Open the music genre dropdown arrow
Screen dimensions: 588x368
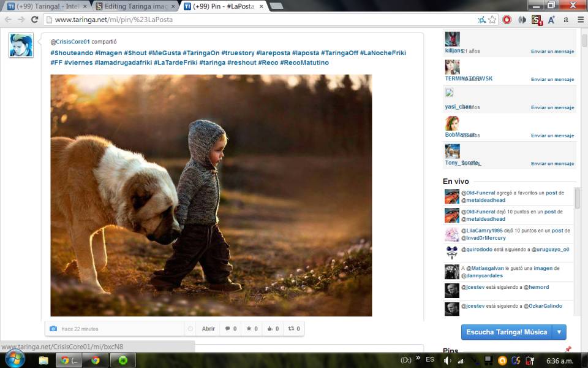tap(559, 332)
